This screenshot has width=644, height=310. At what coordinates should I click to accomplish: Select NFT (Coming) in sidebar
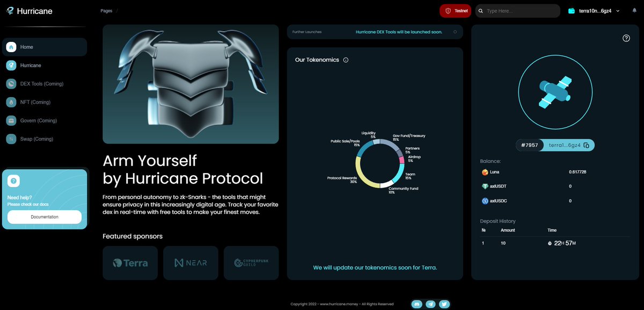[x=45, y=102]
